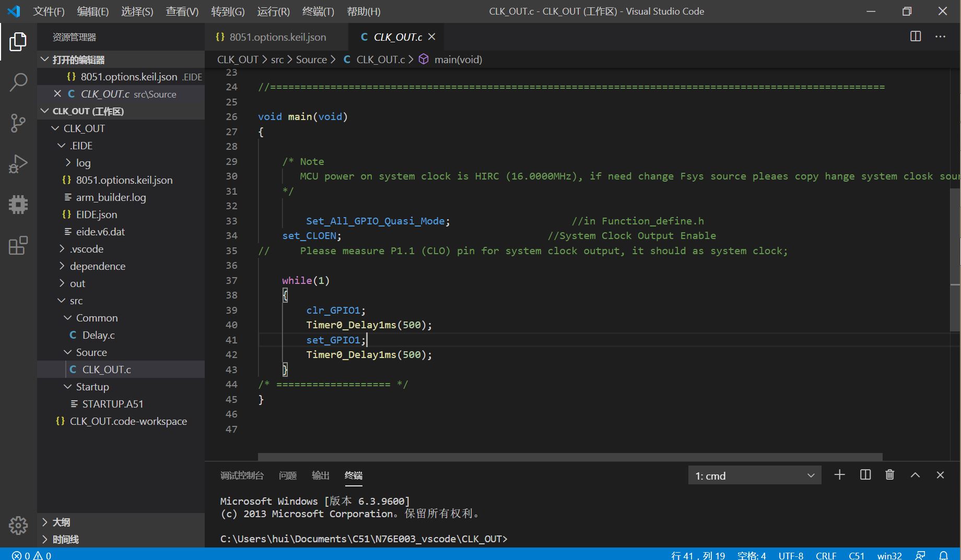This screenshot has width=961, height=560.
Task: Close CLK_OUT.c in open editors list
Action: click(57, 94)
